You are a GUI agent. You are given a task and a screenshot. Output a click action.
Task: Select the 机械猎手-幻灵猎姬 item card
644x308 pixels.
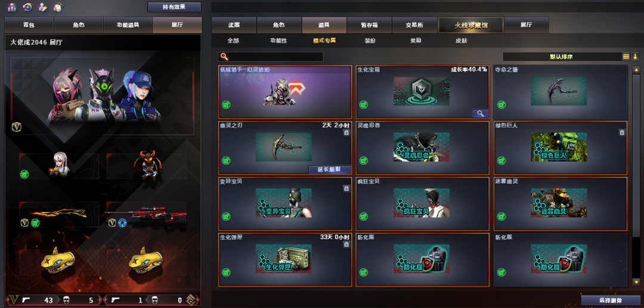click(285, 92)
